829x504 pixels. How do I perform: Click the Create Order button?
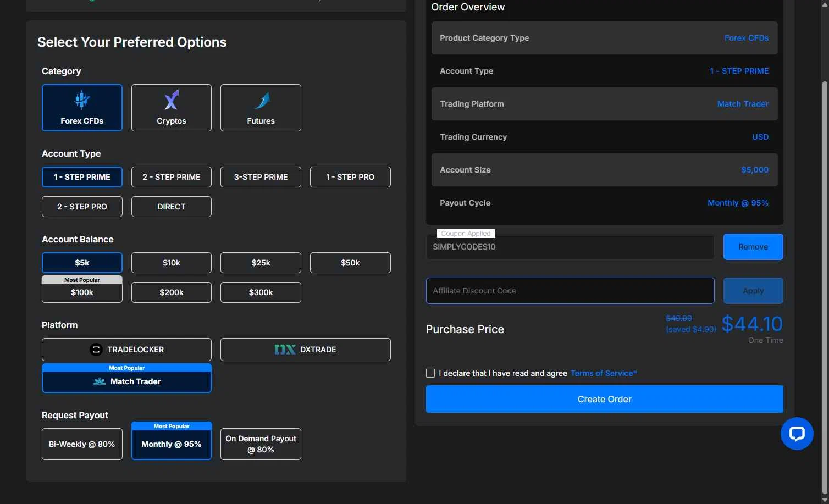(605, 399)
